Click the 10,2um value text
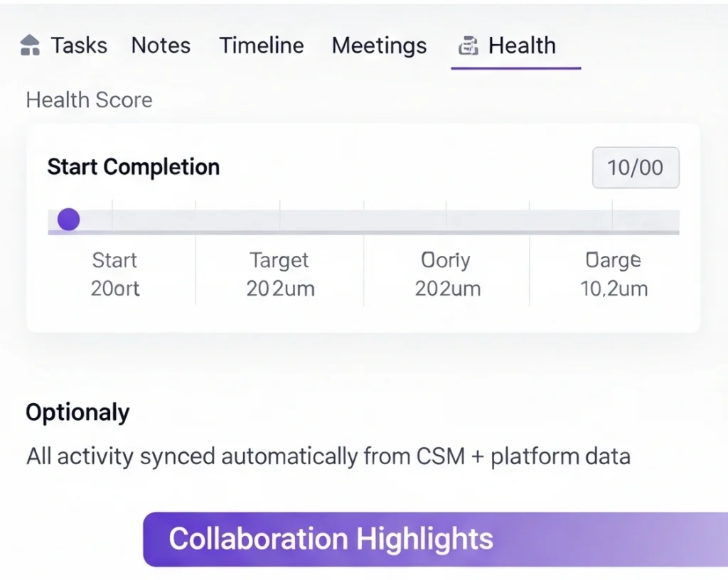This screenshot has width=728, height=580. (x=614, y=289)
